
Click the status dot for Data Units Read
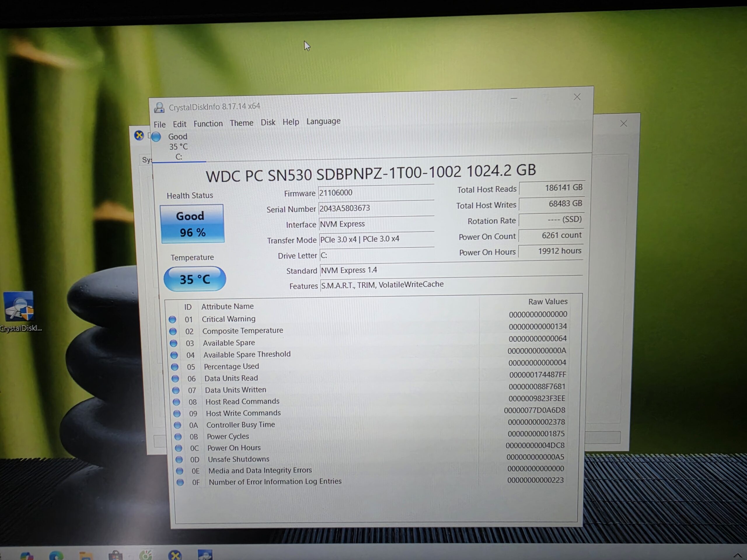click(175, 379)
